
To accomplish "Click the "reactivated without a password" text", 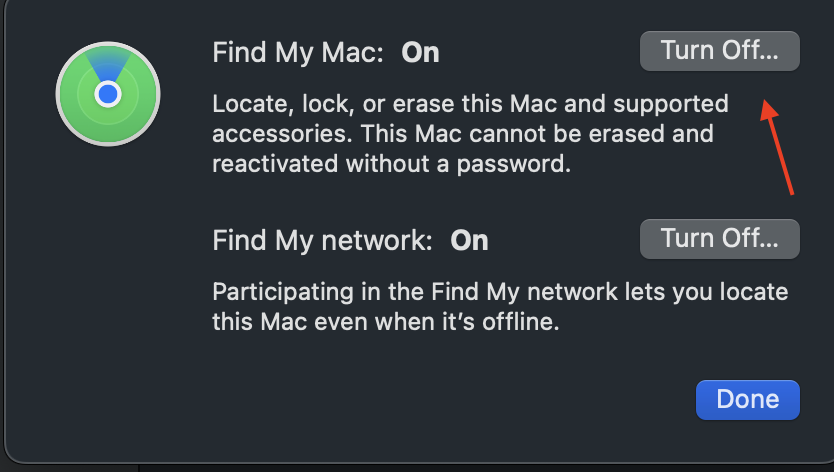I will point(391,163).
